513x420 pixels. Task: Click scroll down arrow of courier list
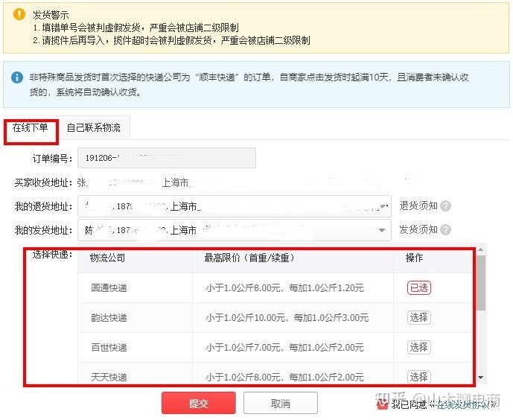481,378
